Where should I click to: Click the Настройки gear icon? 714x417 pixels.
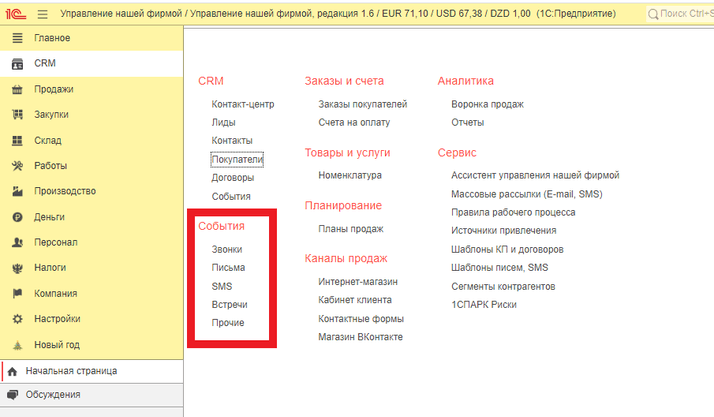click(x=17, y=319)
